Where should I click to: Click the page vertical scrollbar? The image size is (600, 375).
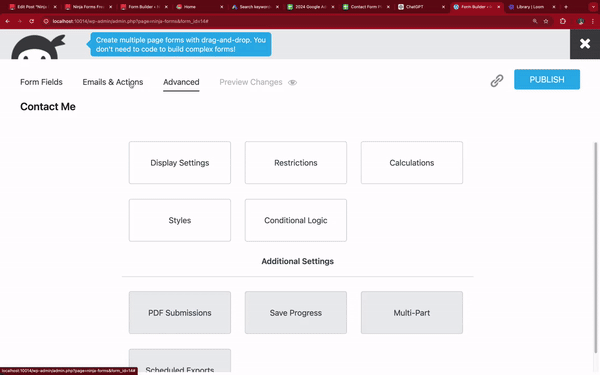[595, 248]
